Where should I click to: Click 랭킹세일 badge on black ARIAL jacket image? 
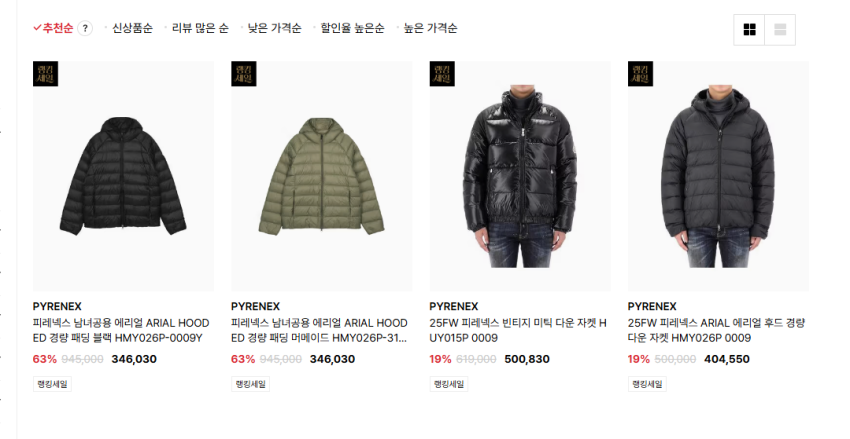pyautogui.click(x=45, y=74)
